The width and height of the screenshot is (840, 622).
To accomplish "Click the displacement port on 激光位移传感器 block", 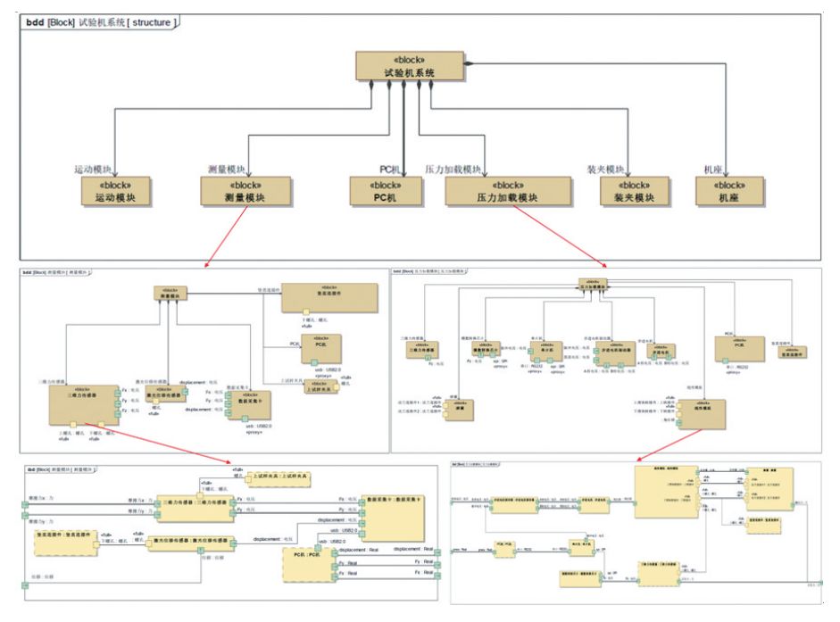I will tap(184, 392).
